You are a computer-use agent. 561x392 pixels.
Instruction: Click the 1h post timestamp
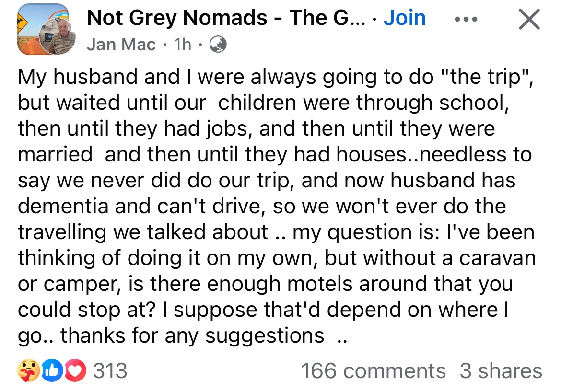pyautogui.click(x=182, y=45)
